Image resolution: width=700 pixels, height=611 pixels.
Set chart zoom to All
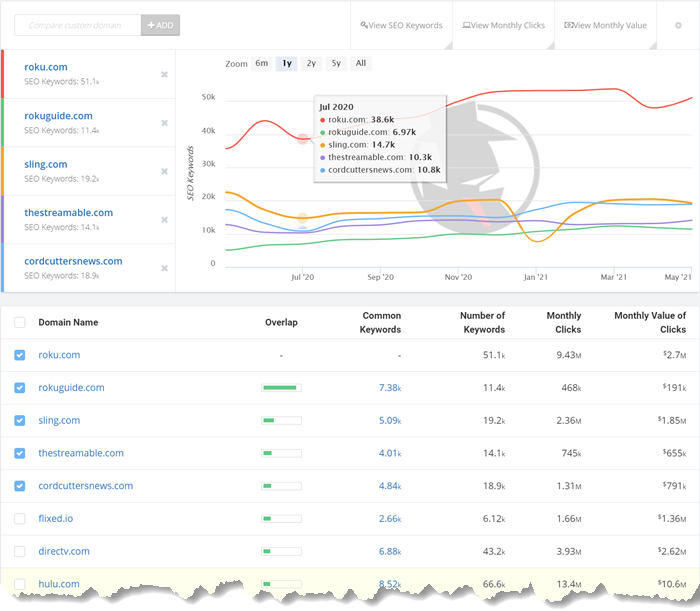pyautogui.click(x=361, y=63)
